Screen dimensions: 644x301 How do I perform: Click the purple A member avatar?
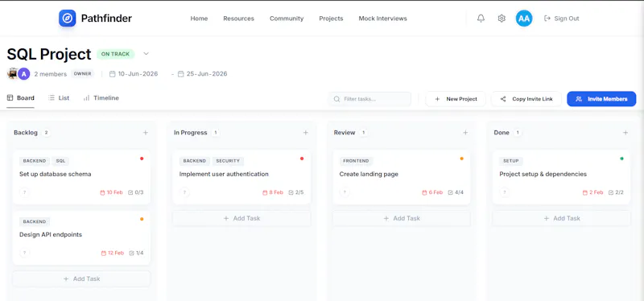click(x=24, y=74)
